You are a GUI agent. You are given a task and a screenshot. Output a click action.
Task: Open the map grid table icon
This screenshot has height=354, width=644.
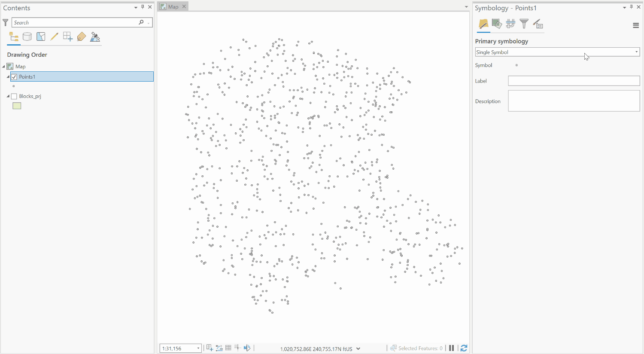228,348
